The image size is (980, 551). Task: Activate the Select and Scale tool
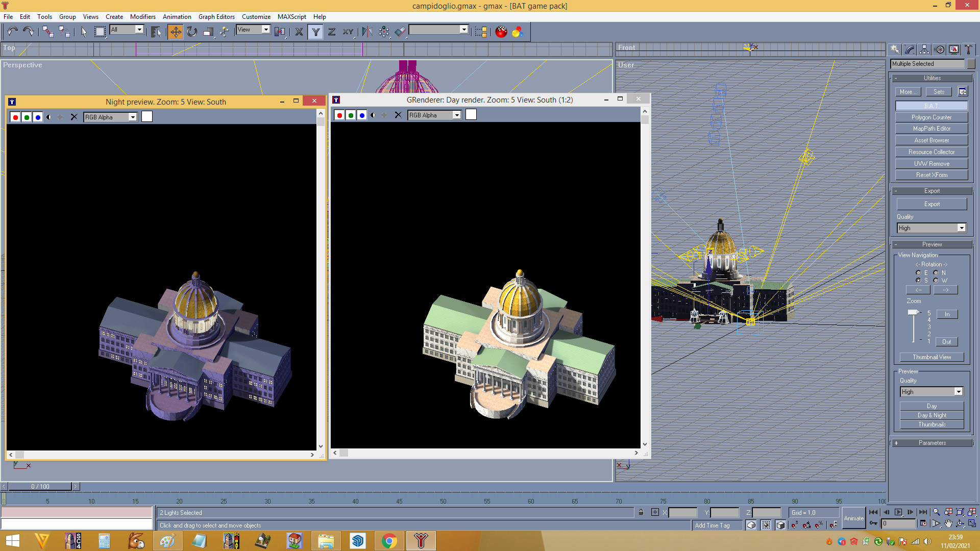click(x=208, y=32)
